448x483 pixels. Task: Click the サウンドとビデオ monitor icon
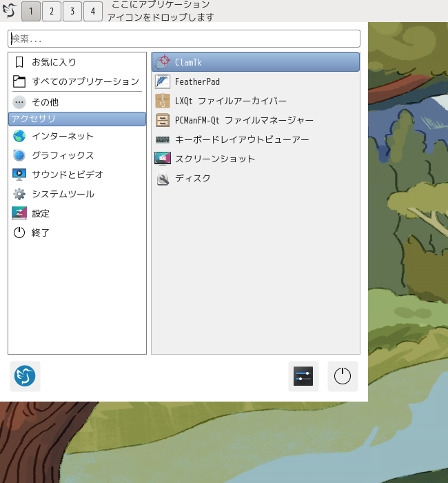(x=19, y=175)
